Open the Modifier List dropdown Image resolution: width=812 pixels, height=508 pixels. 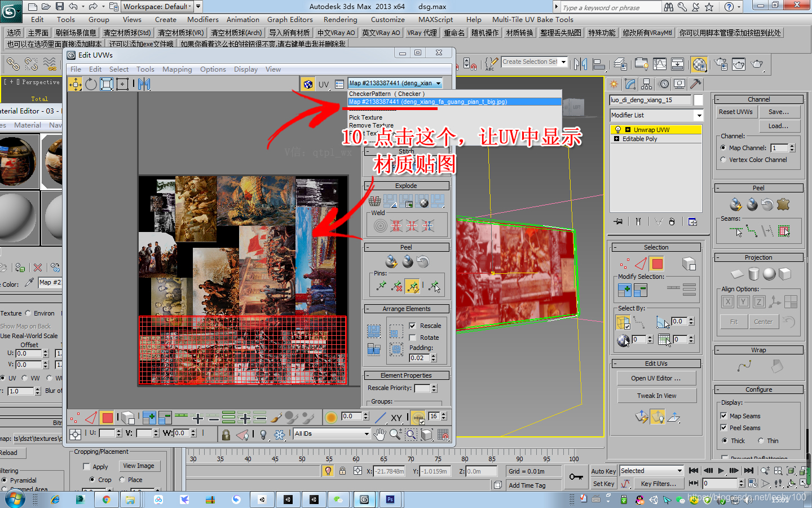click(x=656, y=115)
